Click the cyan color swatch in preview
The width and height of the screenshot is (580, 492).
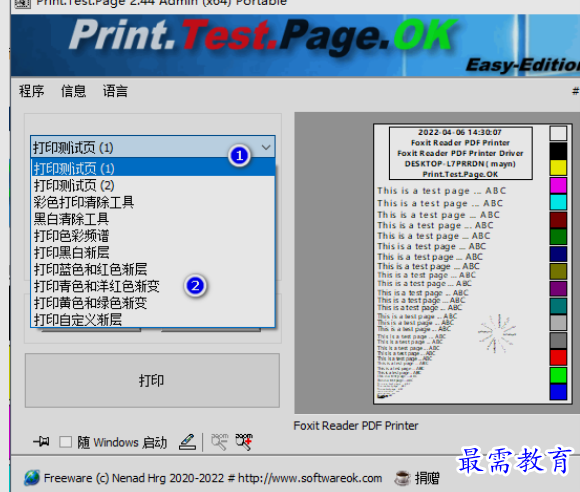pyautogui.click(x=558, y=202)
